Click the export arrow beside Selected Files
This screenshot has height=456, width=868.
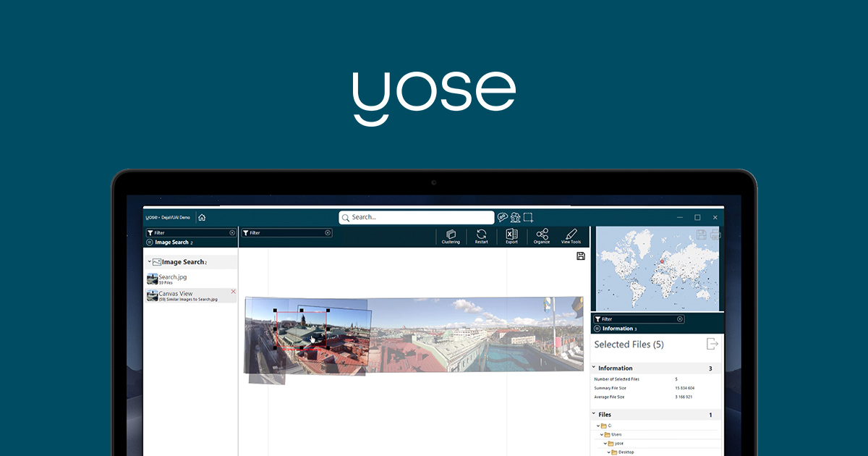point(712,345)
